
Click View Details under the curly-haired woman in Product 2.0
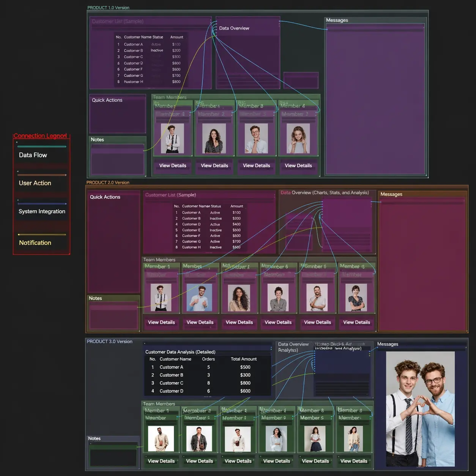tap(239, 322)
